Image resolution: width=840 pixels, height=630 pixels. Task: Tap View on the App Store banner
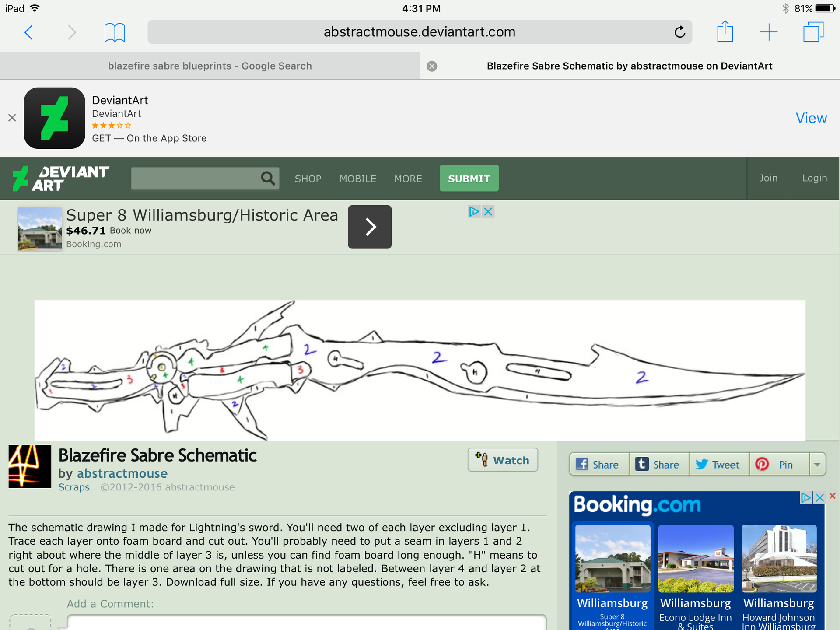[x=811, y=118]
